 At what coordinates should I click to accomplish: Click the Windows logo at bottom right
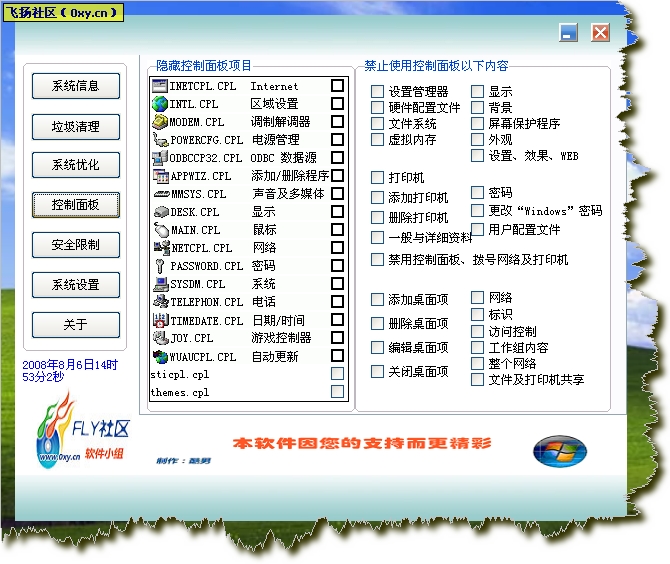(x=559, y=451)
